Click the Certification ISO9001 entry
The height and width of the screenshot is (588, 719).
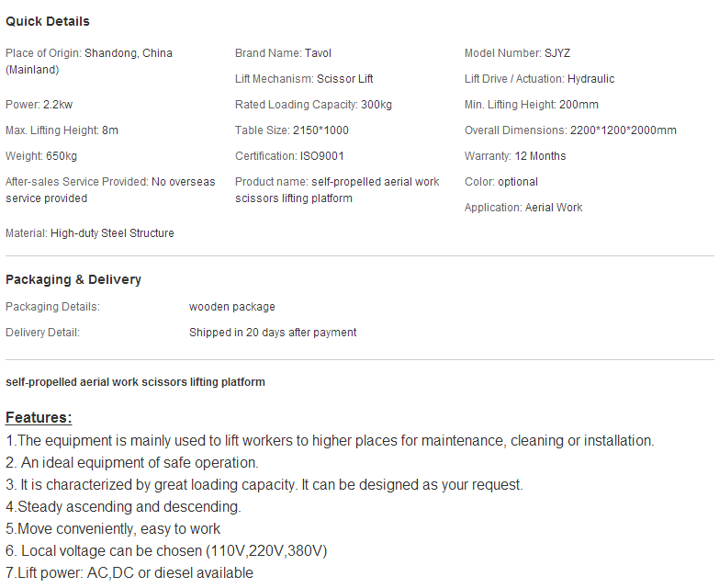point(289,156)
